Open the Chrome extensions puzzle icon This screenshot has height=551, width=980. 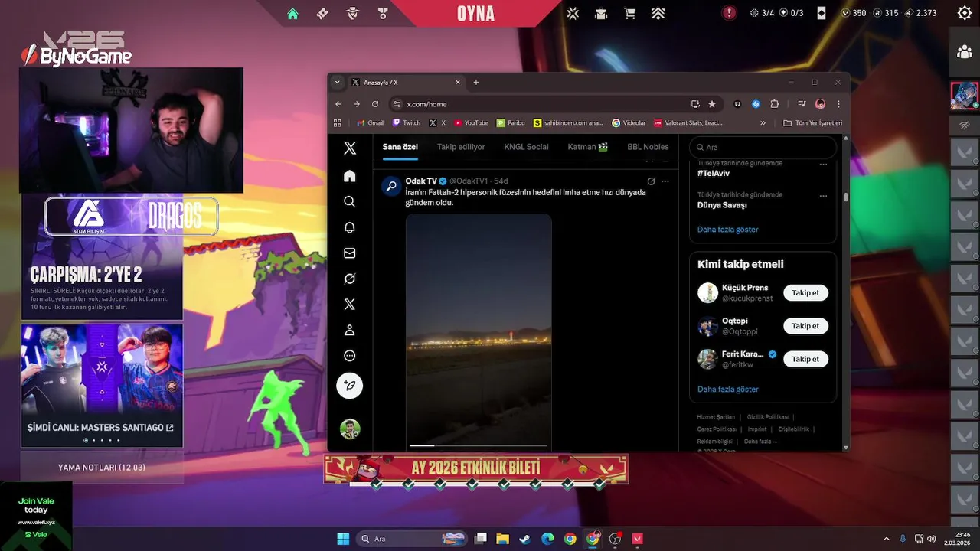click(774, 104)
